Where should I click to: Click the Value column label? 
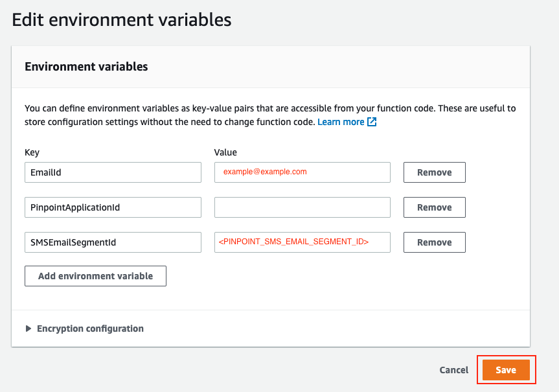pyautogui.click(x=225, y=152)
